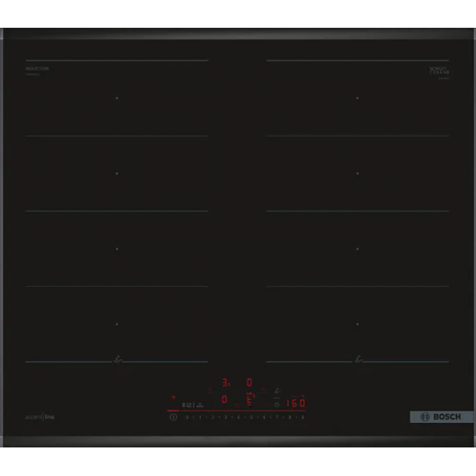Set power level 8 on the slider

(x=290, y=417)
